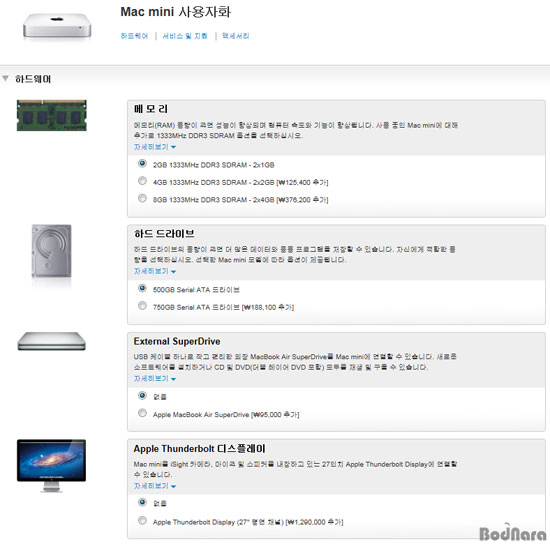550x544 pixels.
Task: Click the memory RAM module image
Action: [52, 115]
